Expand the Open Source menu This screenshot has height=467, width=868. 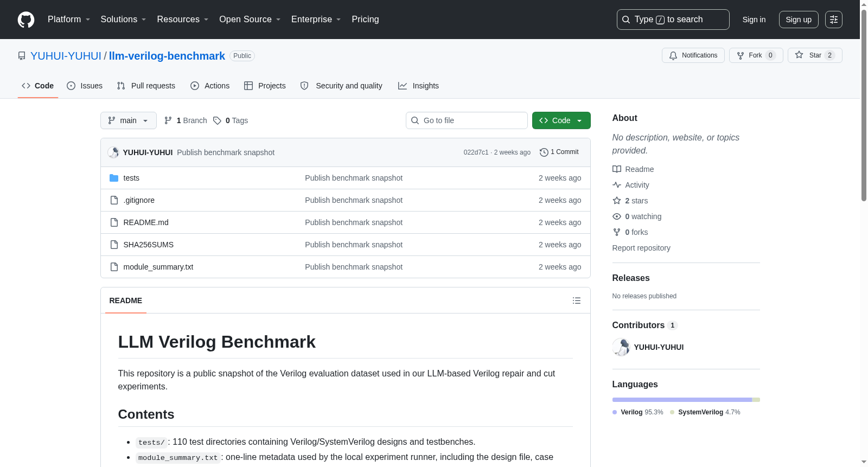click(x=250, y=20)
